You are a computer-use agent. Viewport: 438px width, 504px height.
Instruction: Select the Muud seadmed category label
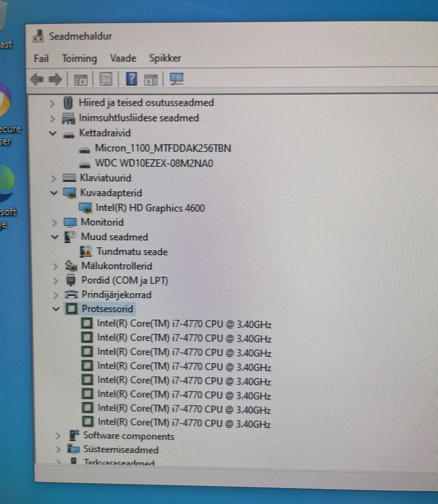(114, 237)
